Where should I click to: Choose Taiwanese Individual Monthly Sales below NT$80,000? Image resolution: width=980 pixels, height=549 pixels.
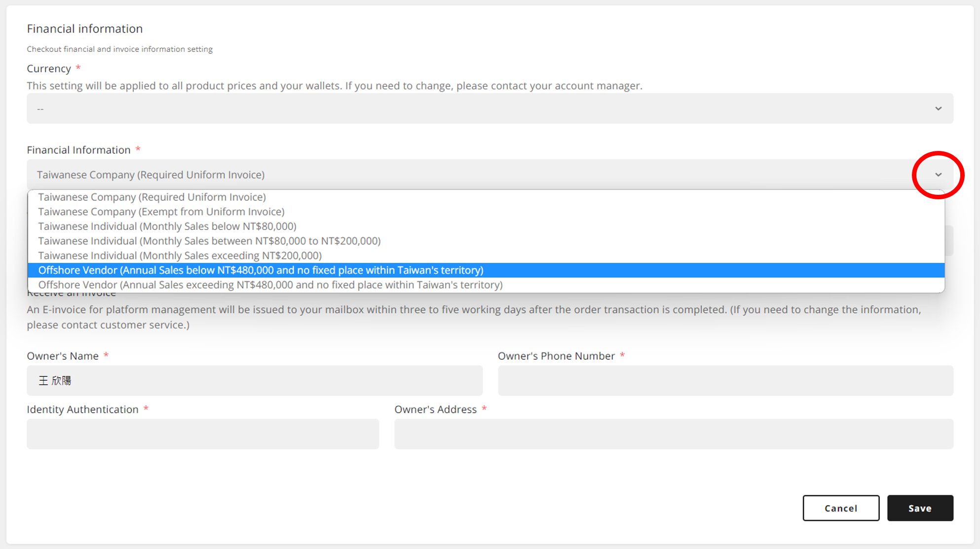167,226
